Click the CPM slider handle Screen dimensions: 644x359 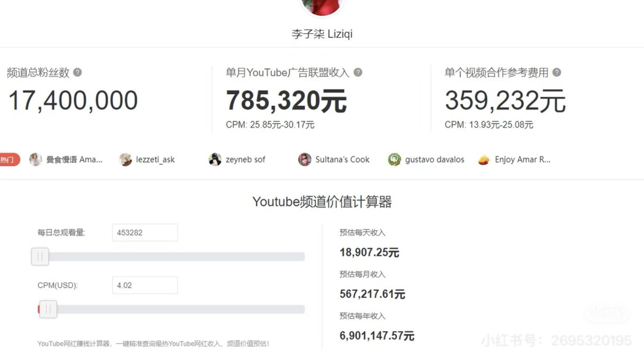[x=48, y=309]
